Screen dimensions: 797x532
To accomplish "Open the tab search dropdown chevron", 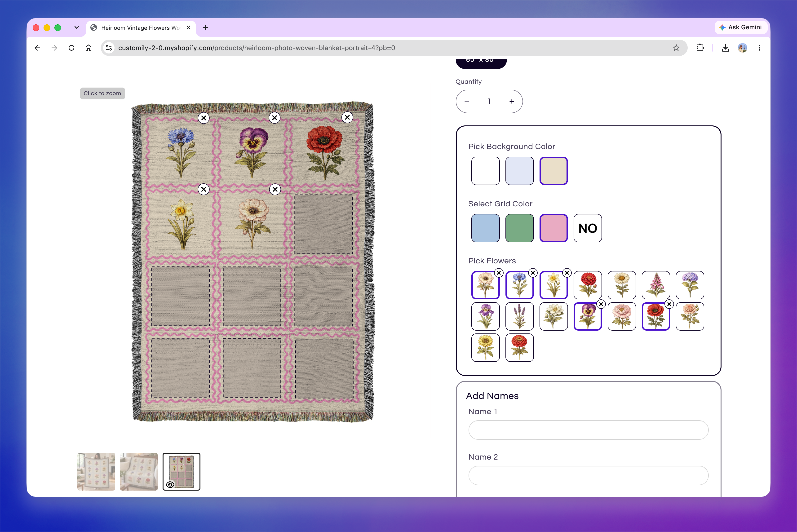I will tap(77, 27).
